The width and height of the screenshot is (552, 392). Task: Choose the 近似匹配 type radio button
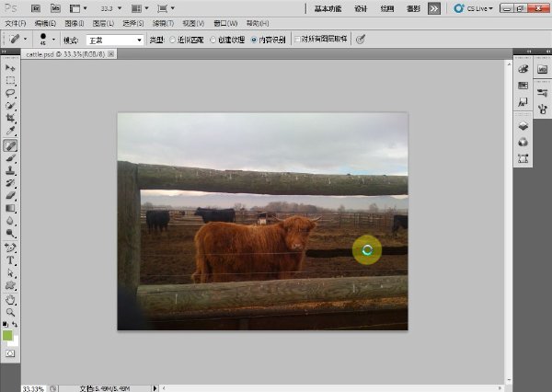(x=173, y=40)
